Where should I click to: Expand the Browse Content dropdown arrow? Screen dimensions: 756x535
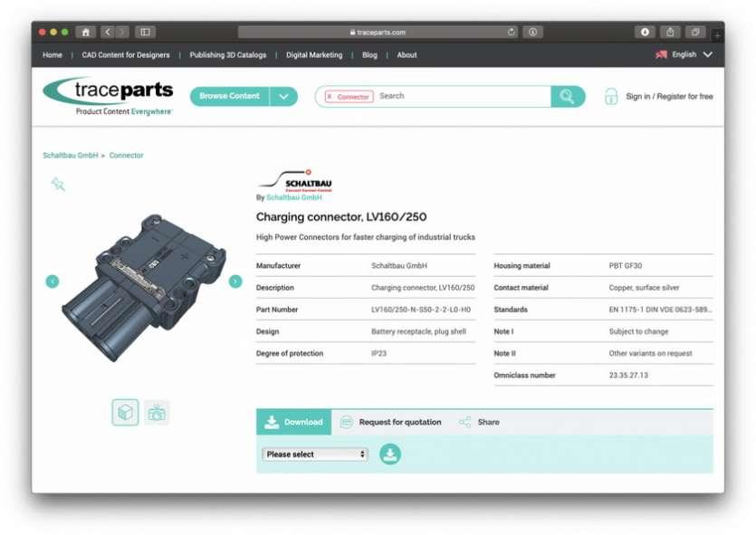pyautogui.click(x=283, y=96)
